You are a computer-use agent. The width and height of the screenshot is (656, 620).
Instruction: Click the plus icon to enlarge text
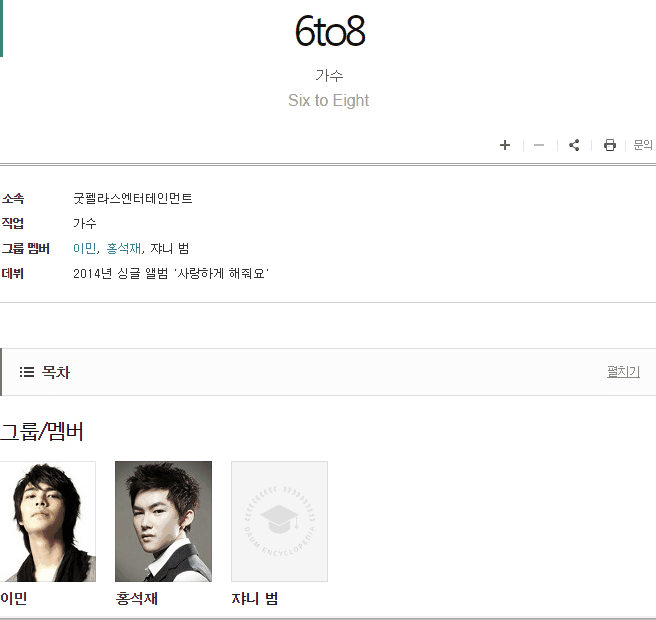tap(505, 145)
